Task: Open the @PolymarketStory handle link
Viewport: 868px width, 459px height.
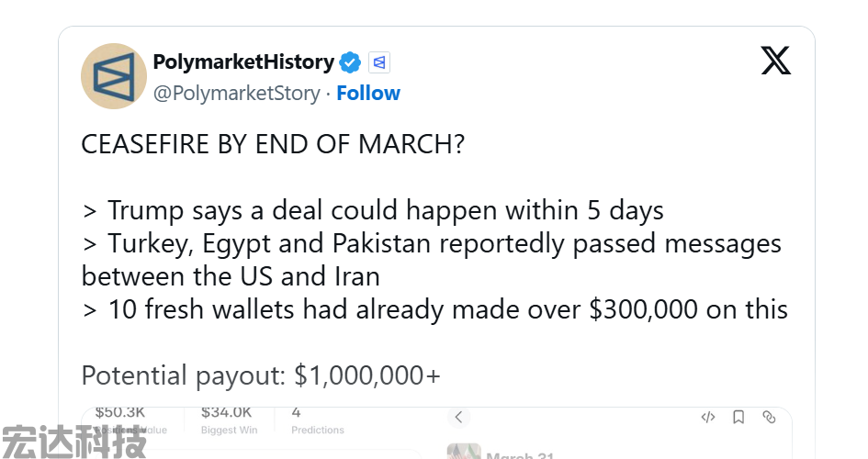Action: pyautogui.click(x=237, y=94)
